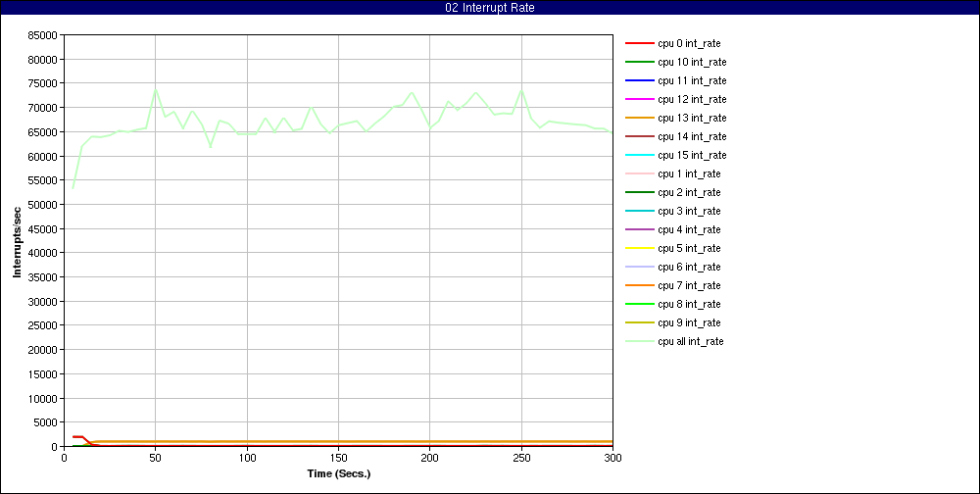The height and width of the screenshot is (494, 980).
Task: Select 'cpu 13 int_rate' legend label
Action: pyautogui.click(x=692, y=119)
